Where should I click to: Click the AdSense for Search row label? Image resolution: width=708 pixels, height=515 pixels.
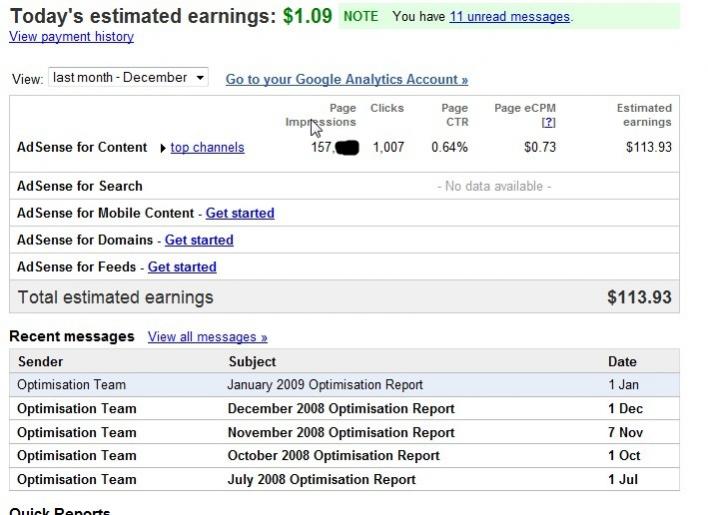coord(80,186)
